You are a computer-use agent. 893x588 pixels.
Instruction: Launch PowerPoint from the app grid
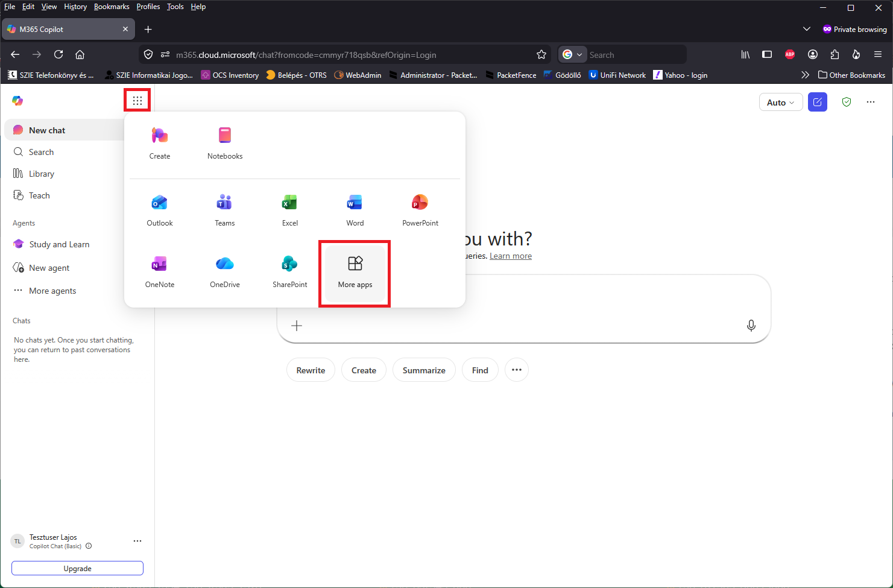(x=420, y=210)
